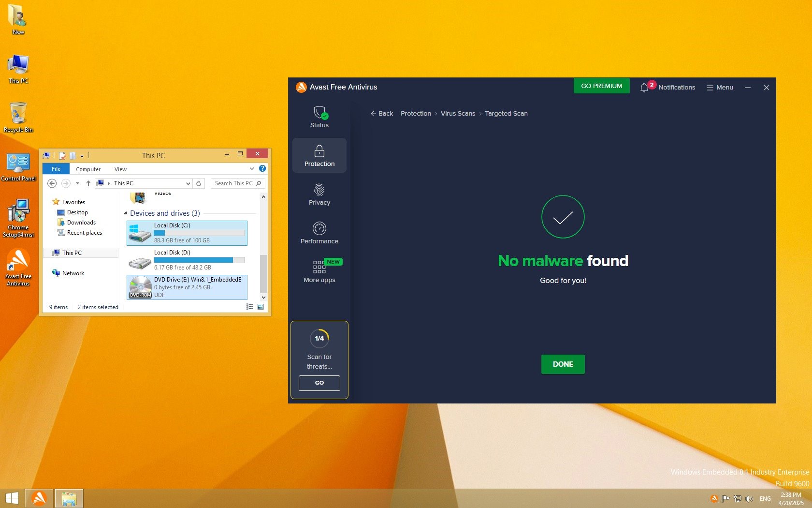Click Avast icon on the taskbar
Image resolution: width=812 pixels, height=508 pixels.
point(39,498)
